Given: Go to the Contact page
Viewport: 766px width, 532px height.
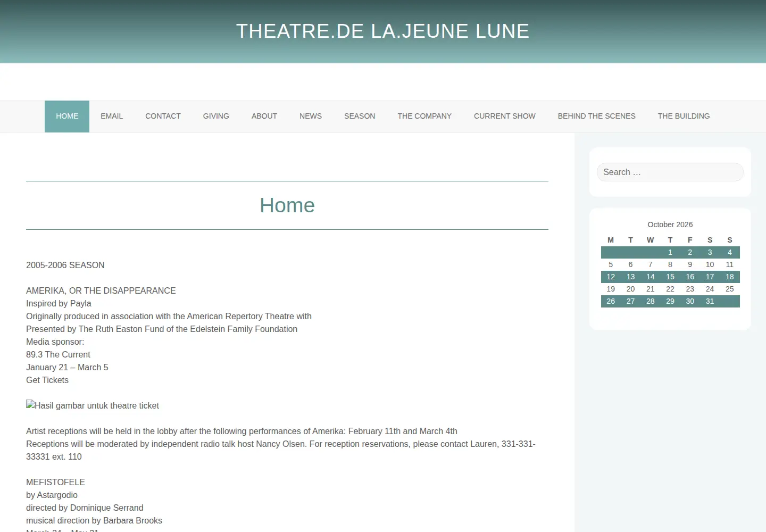Looking at the screenshot, I should pos(163,116).
